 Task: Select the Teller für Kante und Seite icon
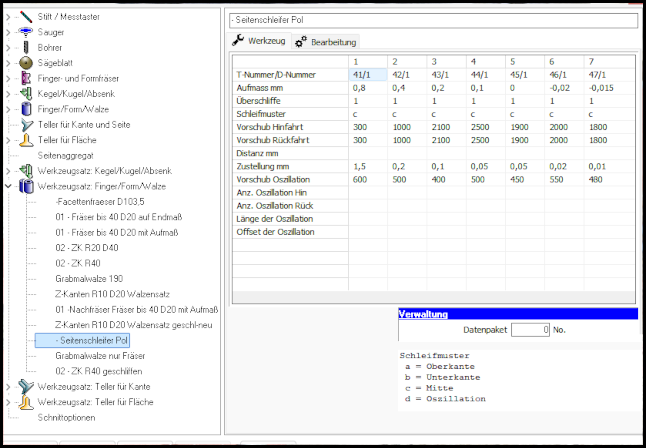pyautogui.click(x=26, y=124)
